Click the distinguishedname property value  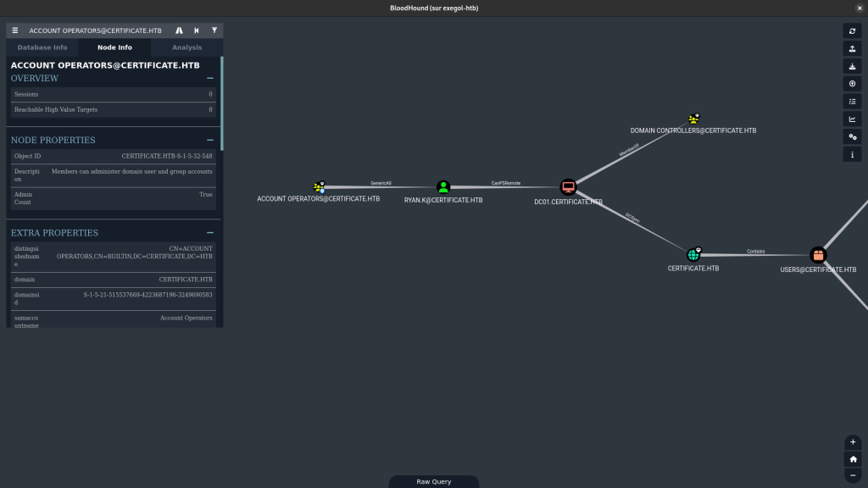click(x=135, y=252)
